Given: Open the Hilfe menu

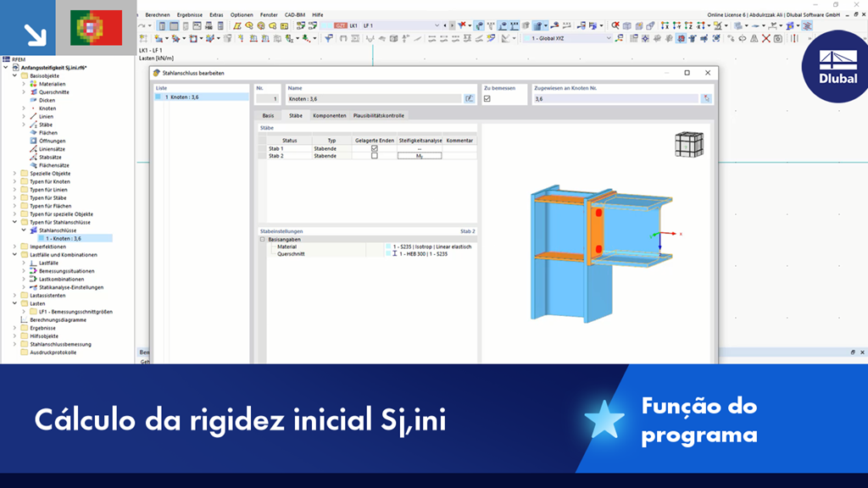Looking at the screenshot, I should coord(318,15).
